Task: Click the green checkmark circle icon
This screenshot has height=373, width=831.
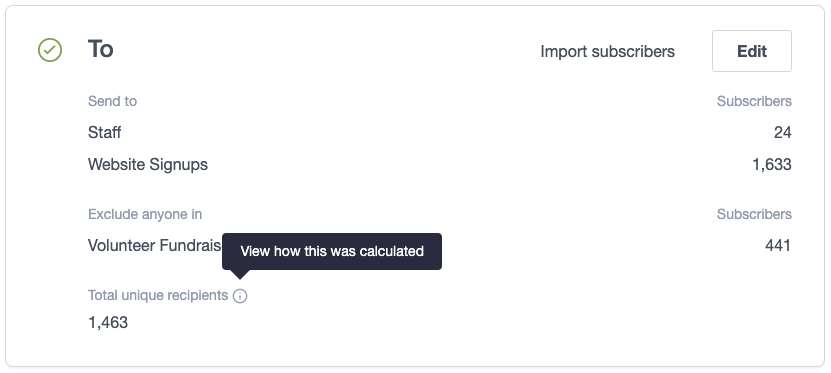Action: click(50, 50)
